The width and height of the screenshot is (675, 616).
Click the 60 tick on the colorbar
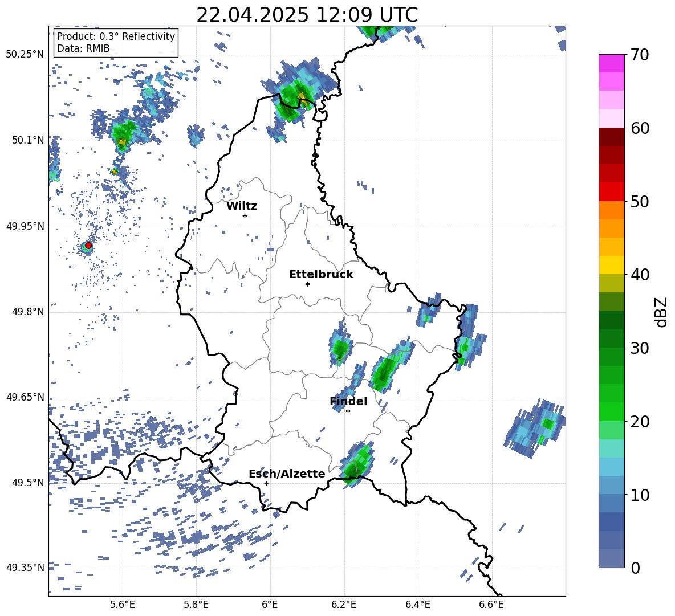pos(640,128)
